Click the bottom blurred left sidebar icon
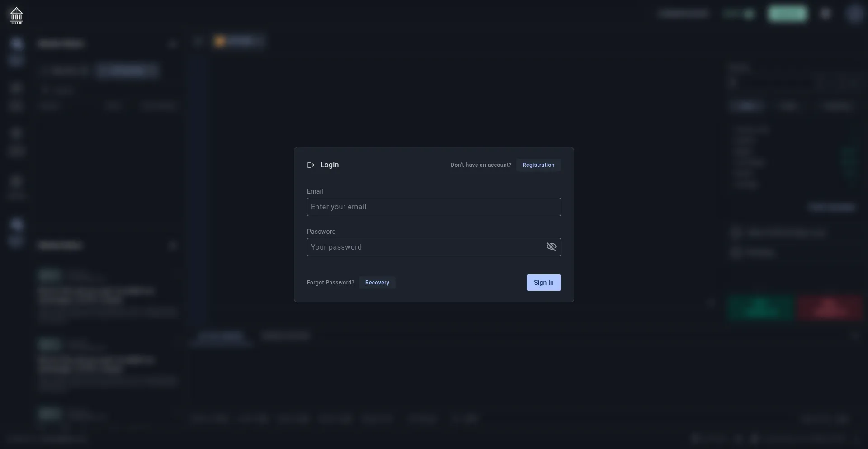 (x=17, y=224)
